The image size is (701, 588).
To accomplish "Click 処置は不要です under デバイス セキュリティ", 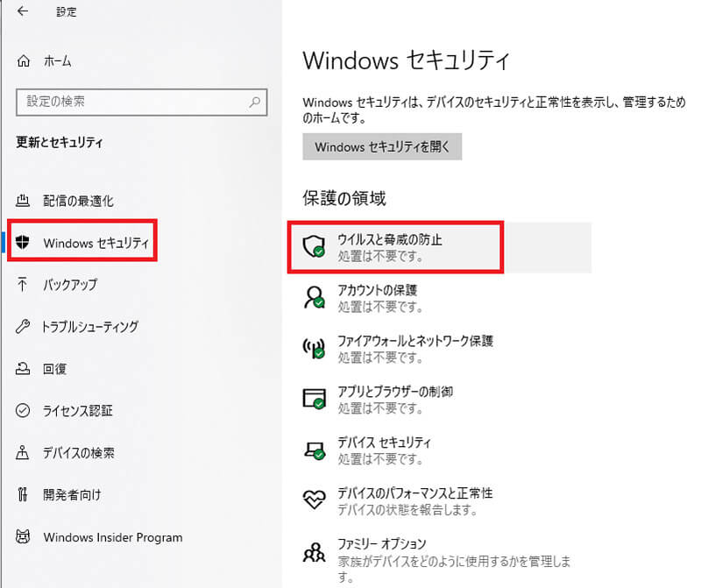I will click(380, 459).
